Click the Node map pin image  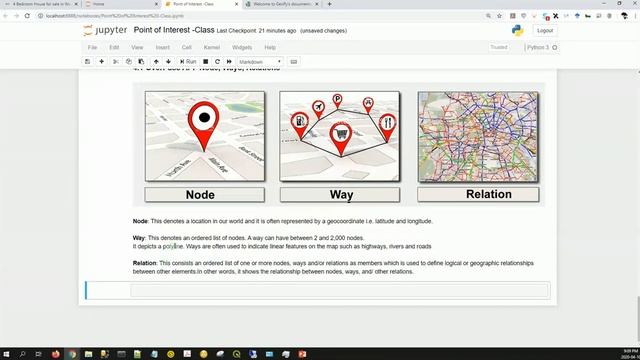pos(204,136)
